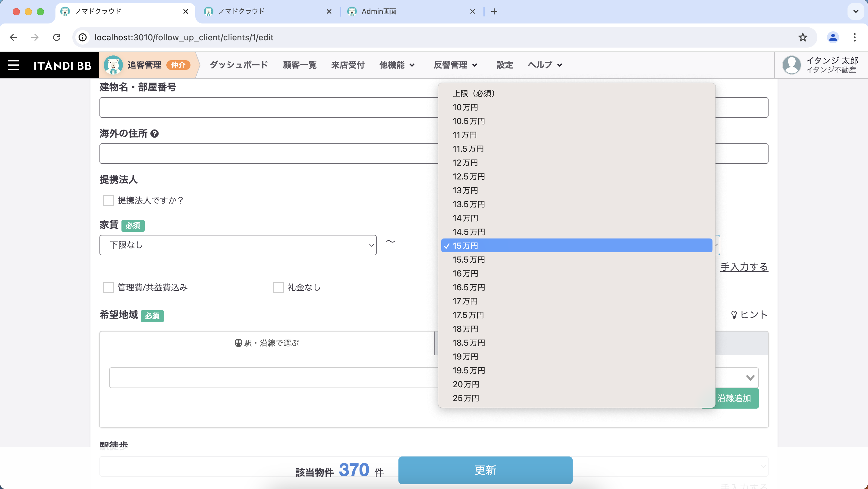
Task: Click the 仲介 badge
Action: [x=178, y=65]
